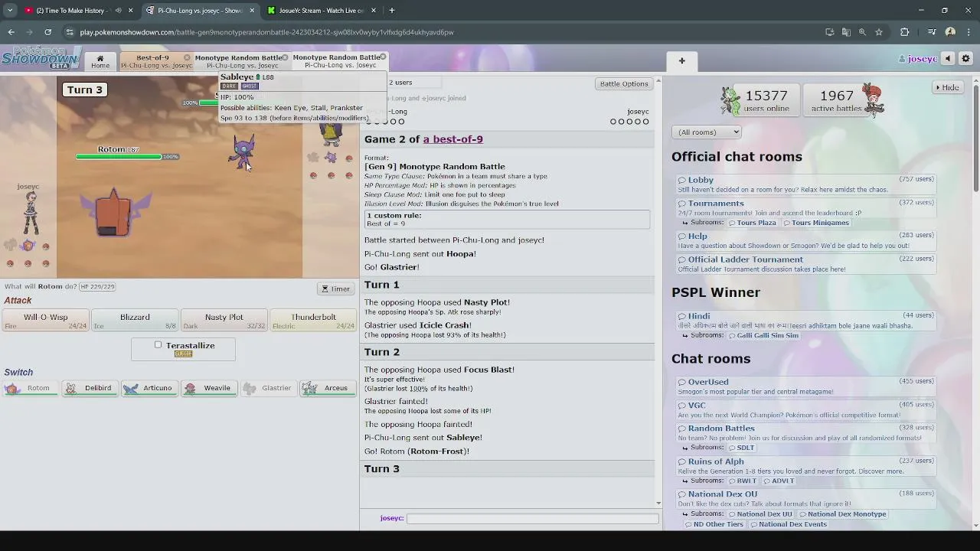Use the Blizzard move
The image size is (980, 551).
point(135,321)
